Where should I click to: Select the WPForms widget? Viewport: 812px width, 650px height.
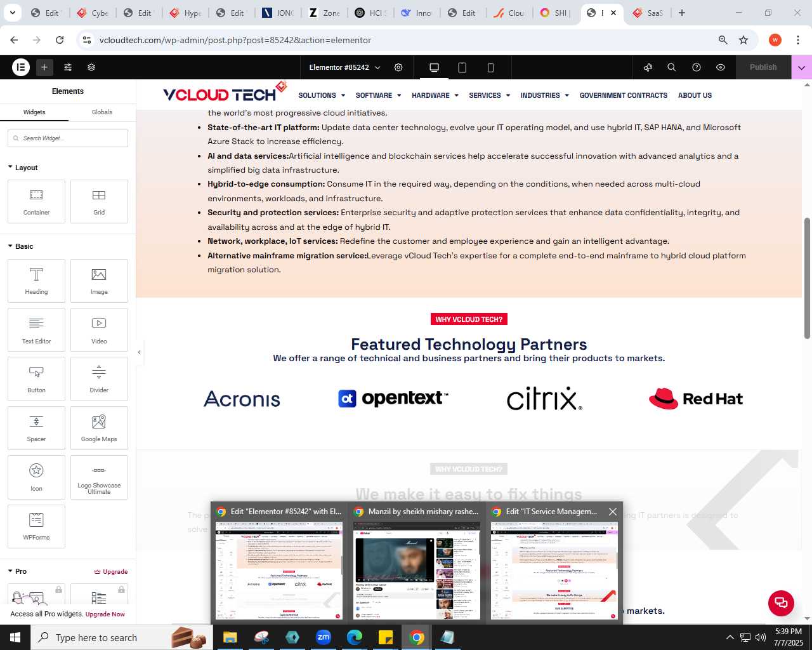click(x=36, y=526)
